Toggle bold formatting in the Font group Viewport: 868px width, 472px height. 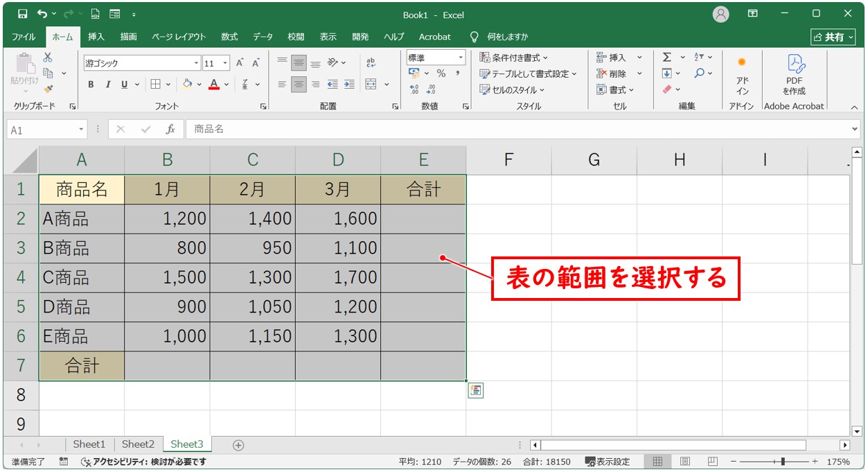[91, 85]
